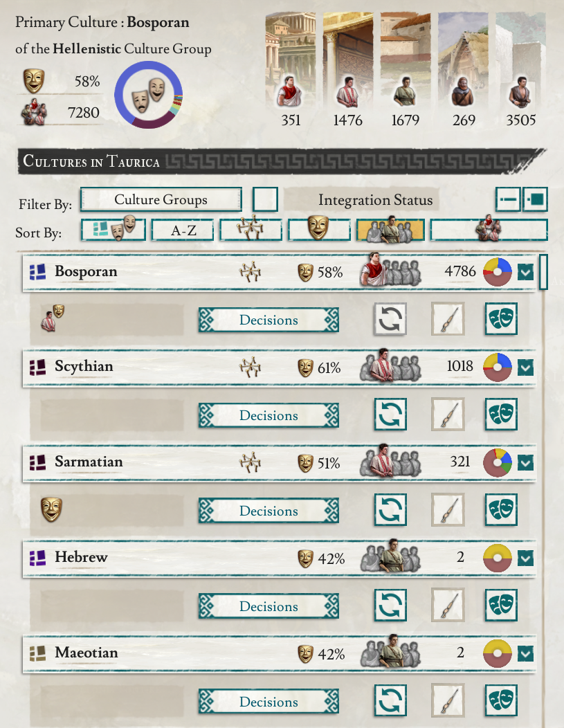
Task: Open the Culture Groups filter
Action: [161, 199]
